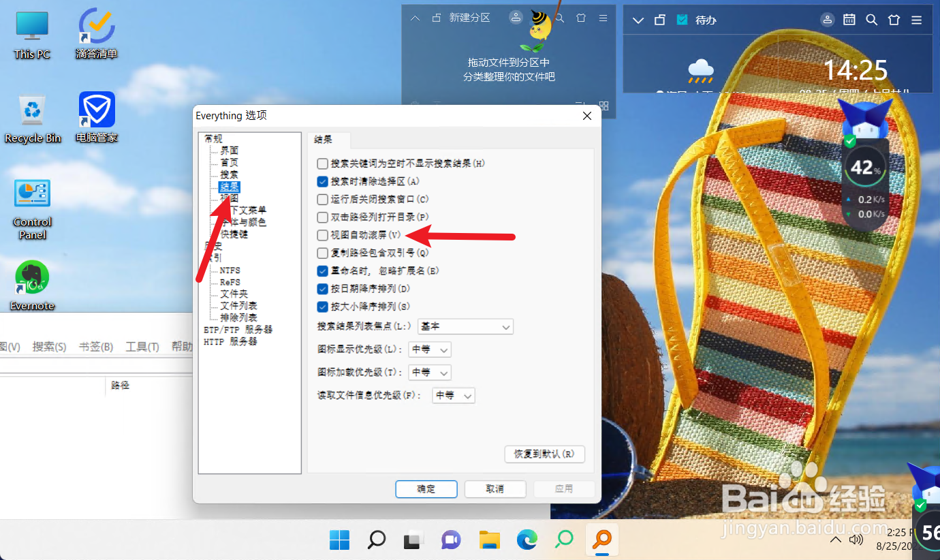Open 工具(T) menu in Everything window

tap(142, 347)
